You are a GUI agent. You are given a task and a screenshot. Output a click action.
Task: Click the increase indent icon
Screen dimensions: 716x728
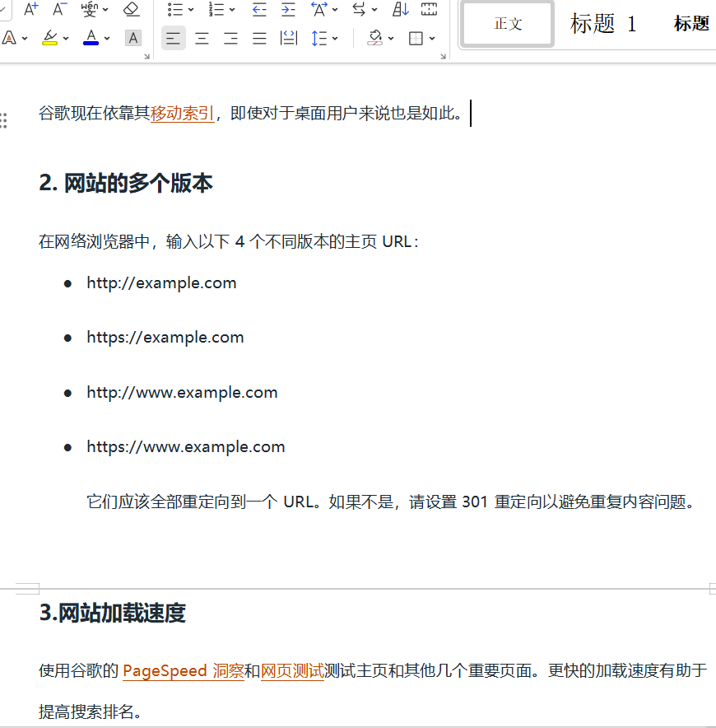coord(288,10)
